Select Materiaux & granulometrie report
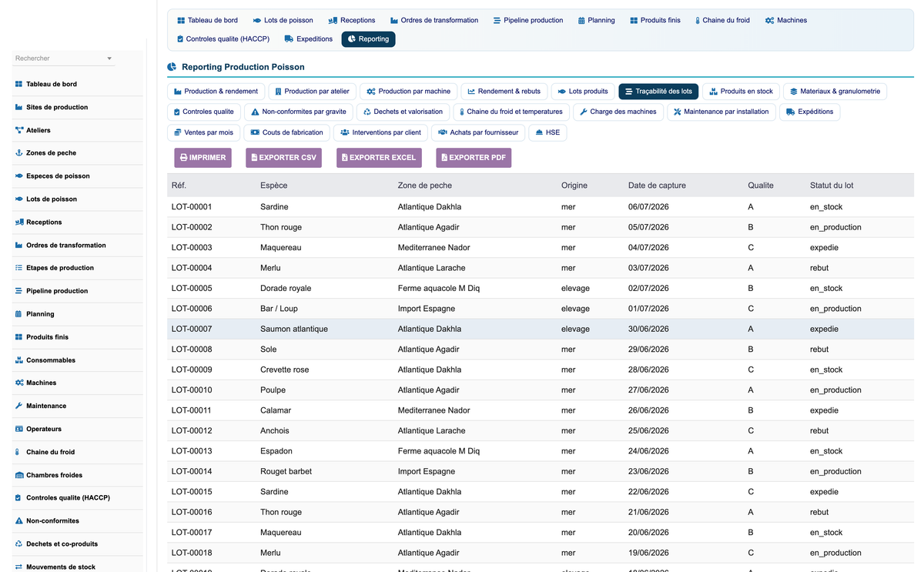 (x=835, y=92)
